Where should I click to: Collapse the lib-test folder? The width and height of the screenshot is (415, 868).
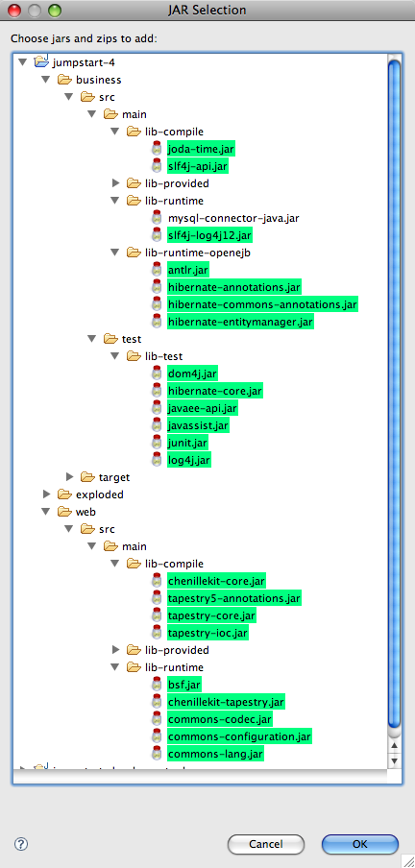click(x=115, y=356)
